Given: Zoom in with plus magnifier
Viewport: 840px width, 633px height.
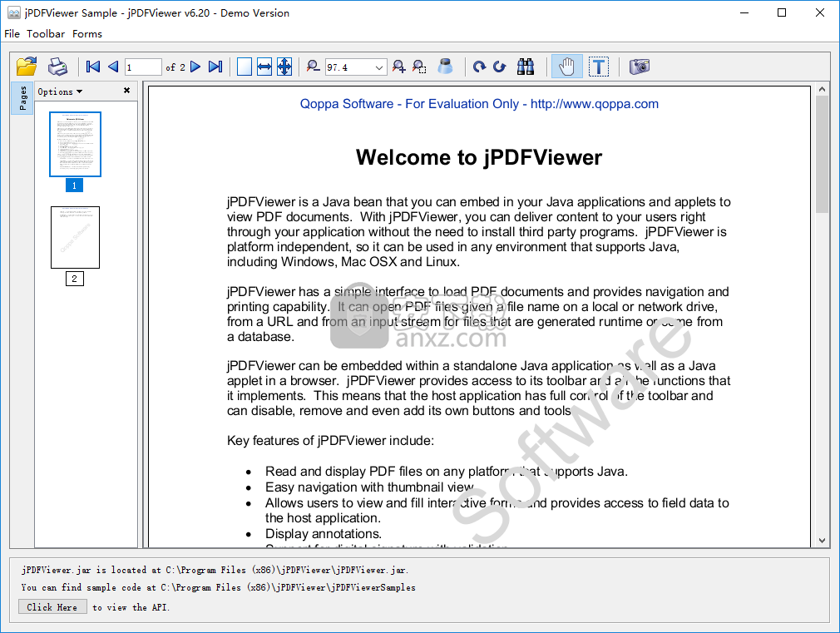Looking at the screenshot, I should [398, 67].
